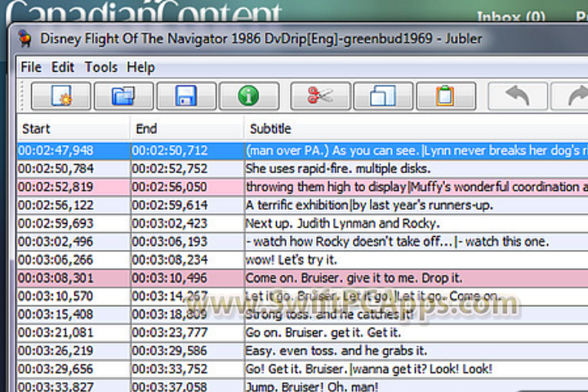This screenshot has width=588, height=392.
Task: Select start time 00:03:33,827
Action: (x=56, y=386)
